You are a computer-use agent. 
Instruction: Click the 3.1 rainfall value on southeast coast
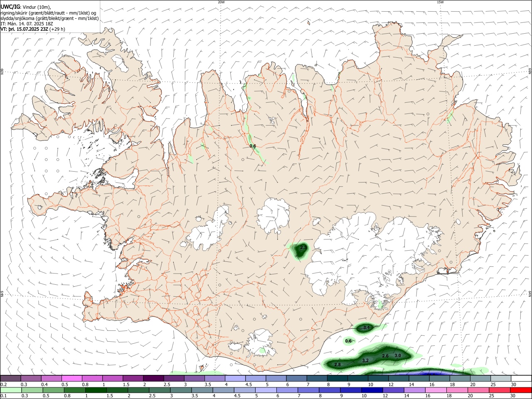(367, 328)
